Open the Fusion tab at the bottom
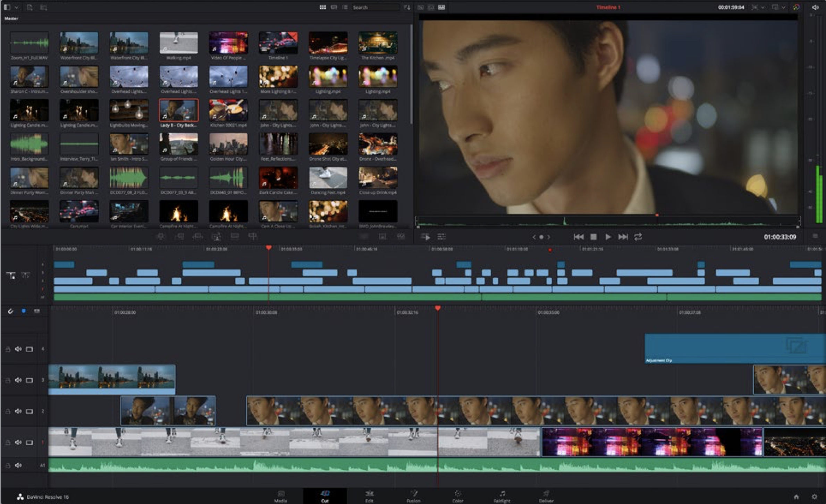Screen dimensions: 826x504 tap(413, 496)
